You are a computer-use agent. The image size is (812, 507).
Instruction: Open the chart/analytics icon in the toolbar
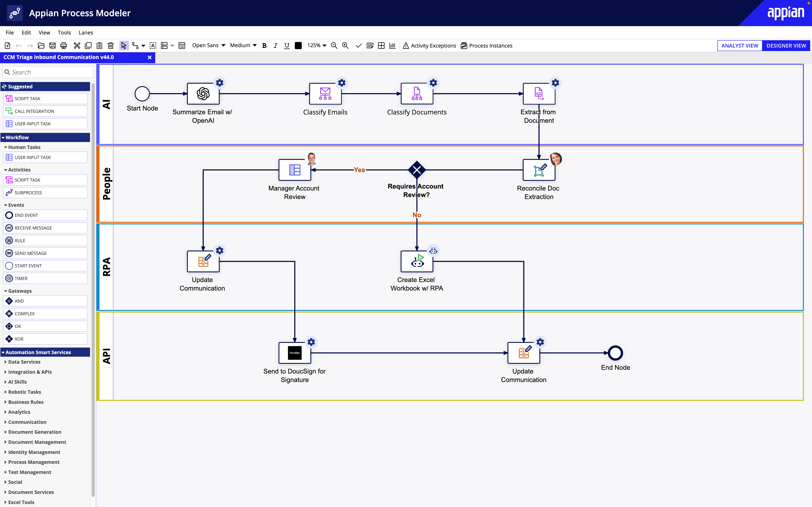point(392,46)
